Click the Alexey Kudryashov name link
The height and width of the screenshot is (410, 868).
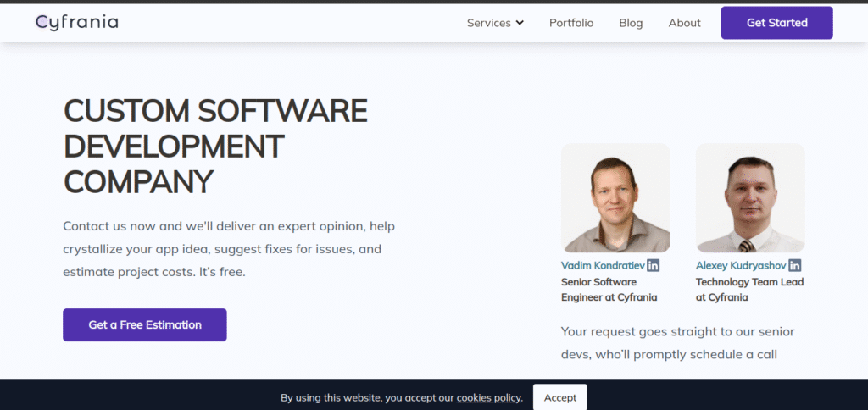740,265
